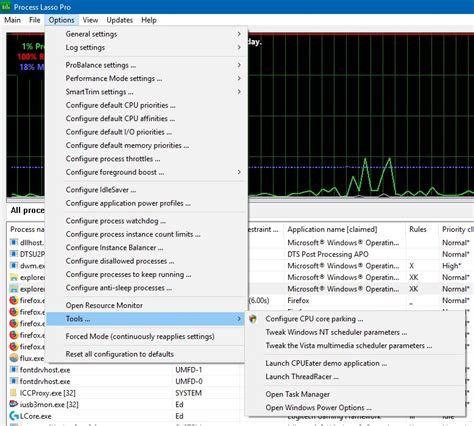The width and height of the screenshot is (474, 426).
Task: Select Configure Instance Balancer
Action: (146, 248)
